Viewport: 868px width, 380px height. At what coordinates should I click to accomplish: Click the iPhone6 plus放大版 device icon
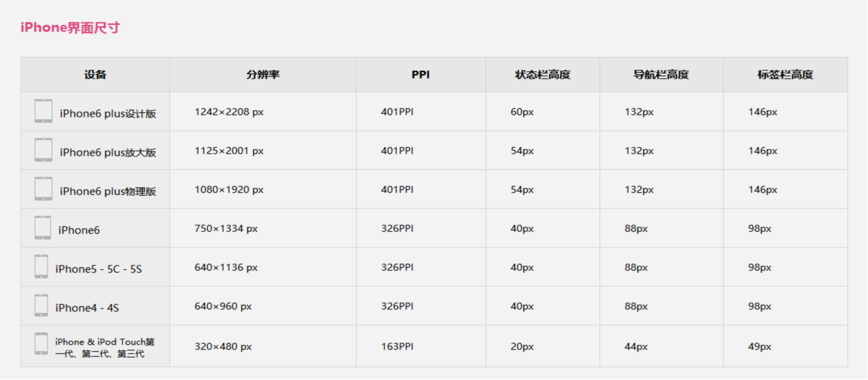click(43, 150)
